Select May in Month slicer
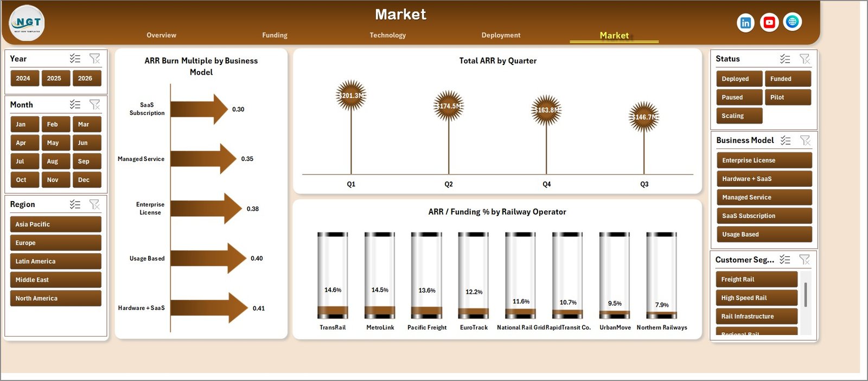 point(55,143)
